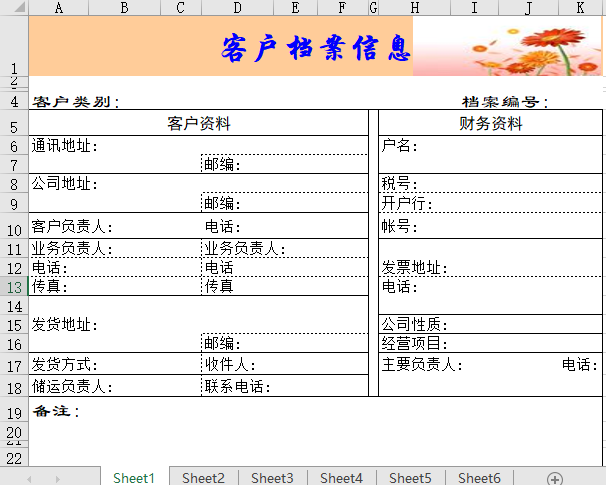Click the Sheet1 tab

(134, 478)
